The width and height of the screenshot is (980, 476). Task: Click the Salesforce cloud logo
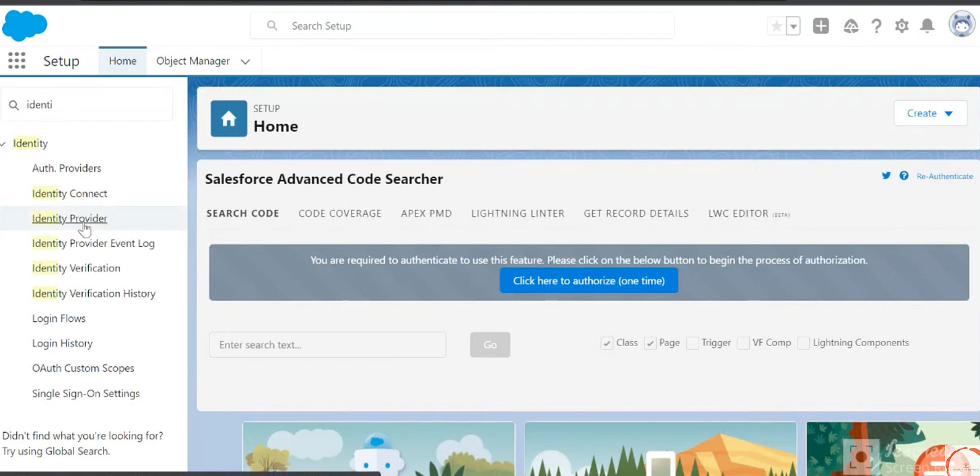click(25, 26)
